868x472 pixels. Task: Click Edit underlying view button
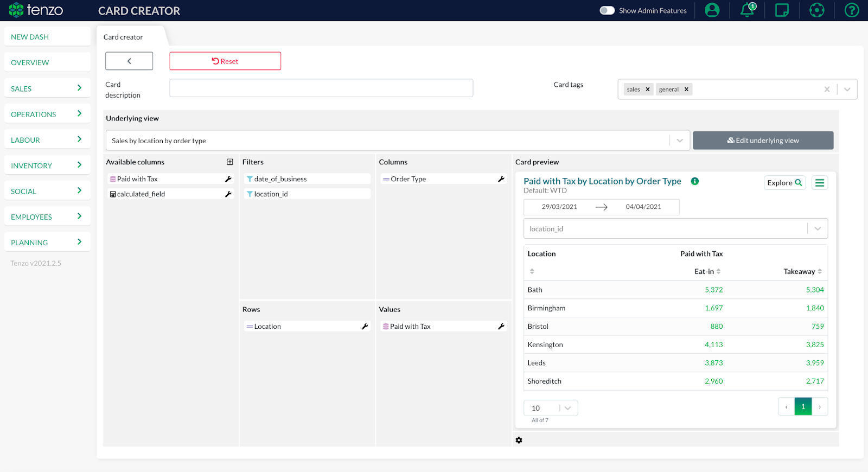pos(763,141)
